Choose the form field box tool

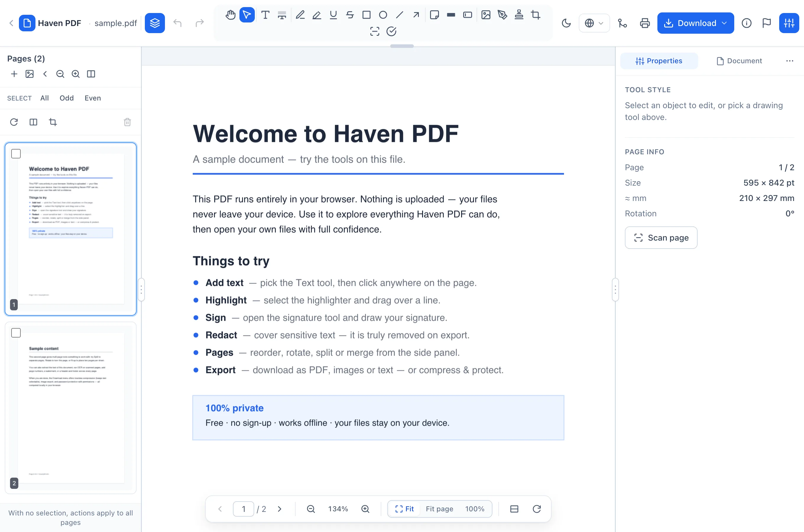point(468,15)
